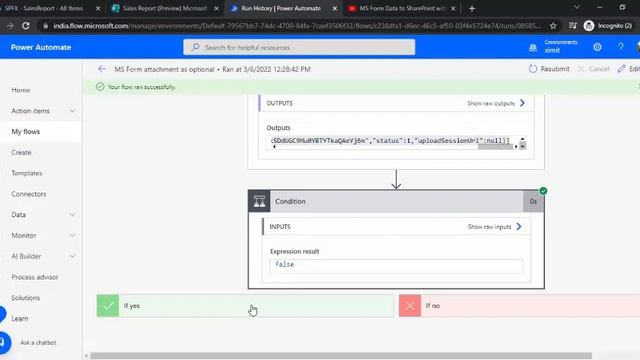Viewport: 640px width, 360px height.
Task: Click the Edit pencil icon
Action: [621, 69]
